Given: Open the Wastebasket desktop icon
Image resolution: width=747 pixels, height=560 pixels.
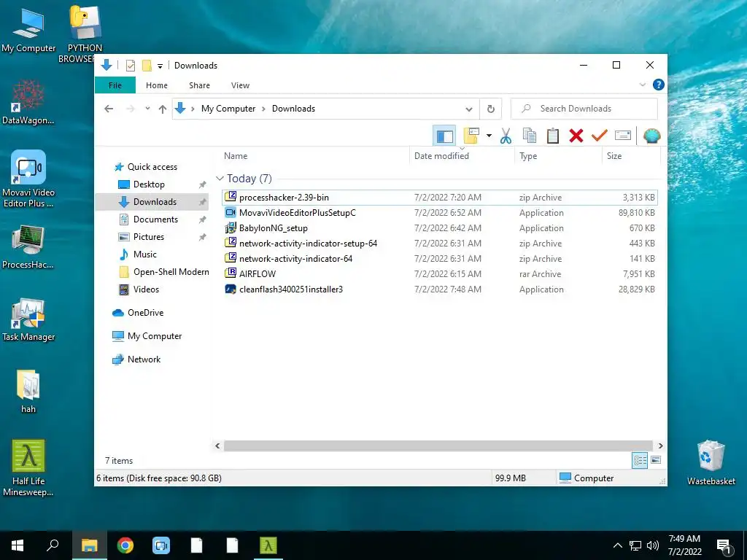Looking at the screenshot, I should (711, 462).
